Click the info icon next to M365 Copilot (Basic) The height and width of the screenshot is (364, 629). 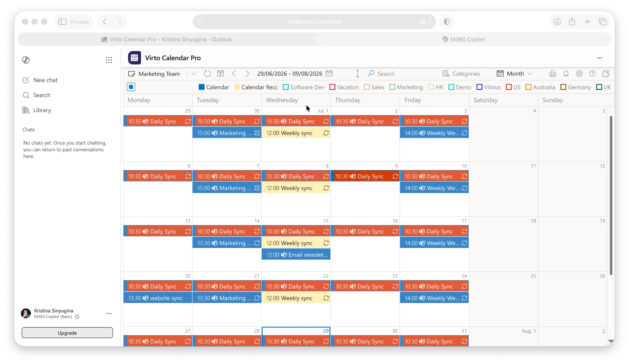[x=77, y=317]
